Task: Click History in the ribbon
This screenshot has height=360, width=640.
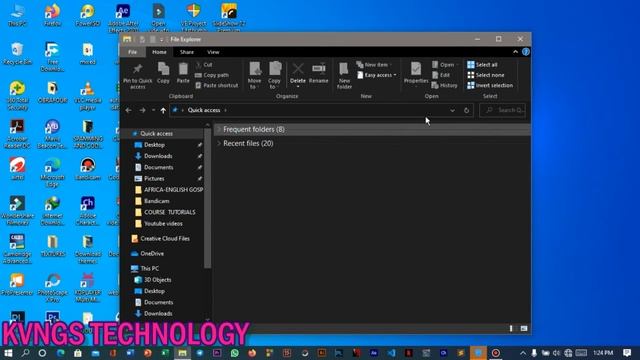Action: point(444,85)
